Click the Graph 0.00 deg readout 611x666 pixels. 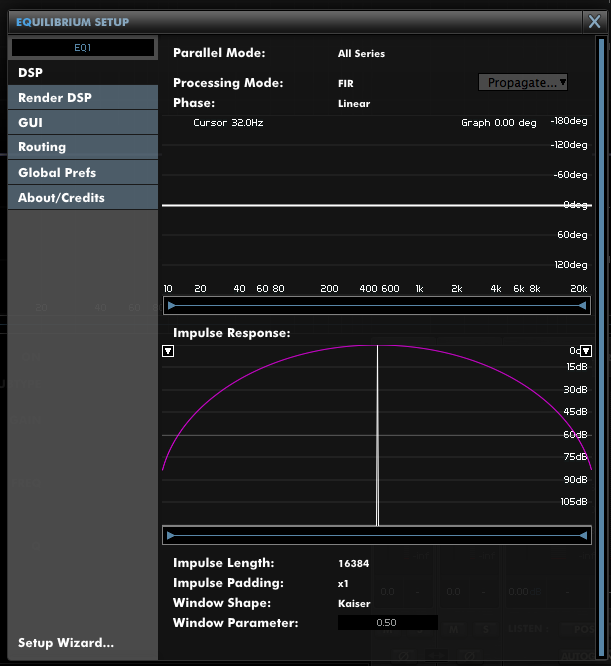[x=499, y=123]
